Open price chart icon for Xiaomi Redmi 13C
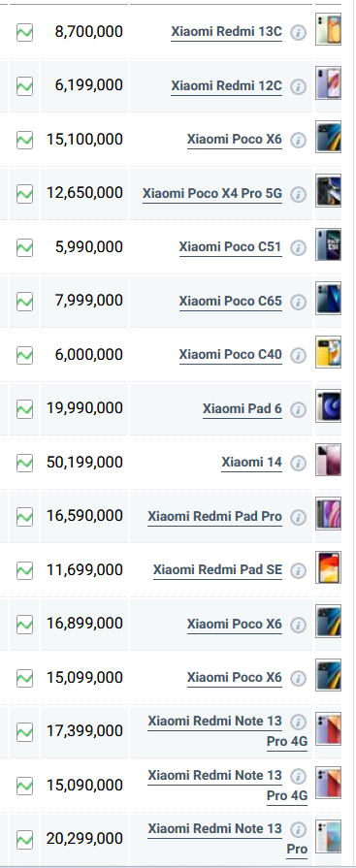 tap(24, 32)
